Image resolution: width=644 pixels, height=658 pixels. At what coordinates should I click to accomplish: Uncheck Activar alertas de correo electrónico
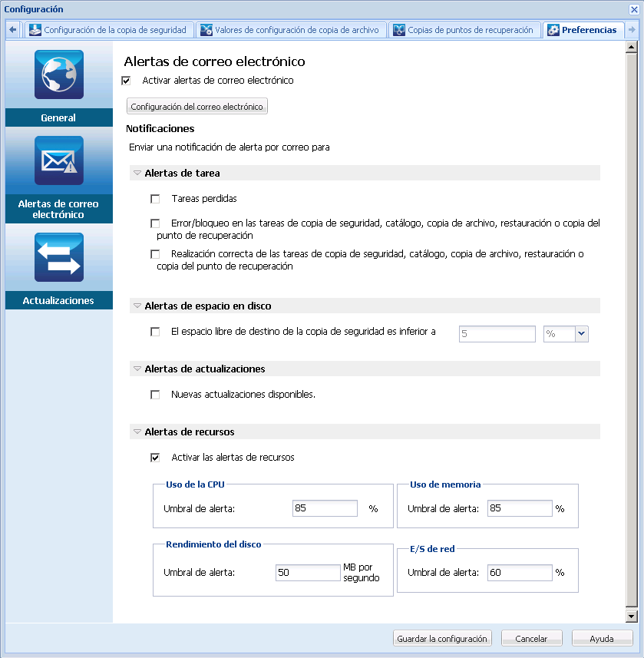click(x=126, y=81)
